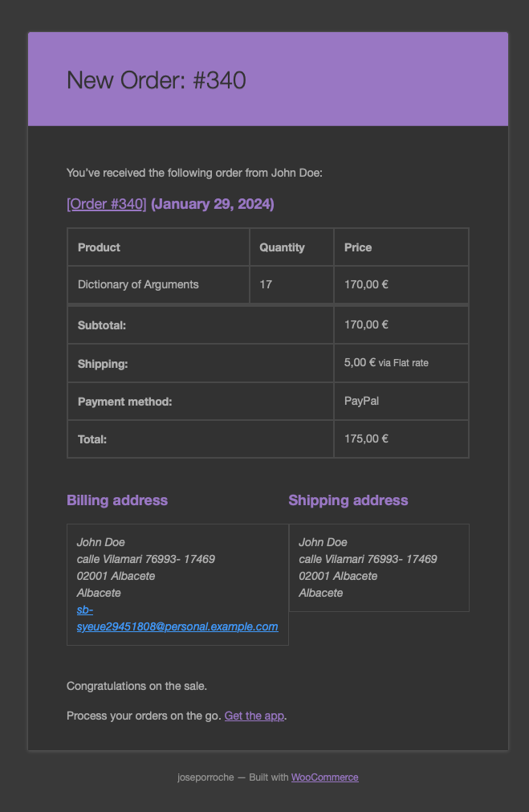Image resolution: width=529 pixels, height=812 pixels.
Task: Click the "Billing address" heading
Action: tap(117, 500)
